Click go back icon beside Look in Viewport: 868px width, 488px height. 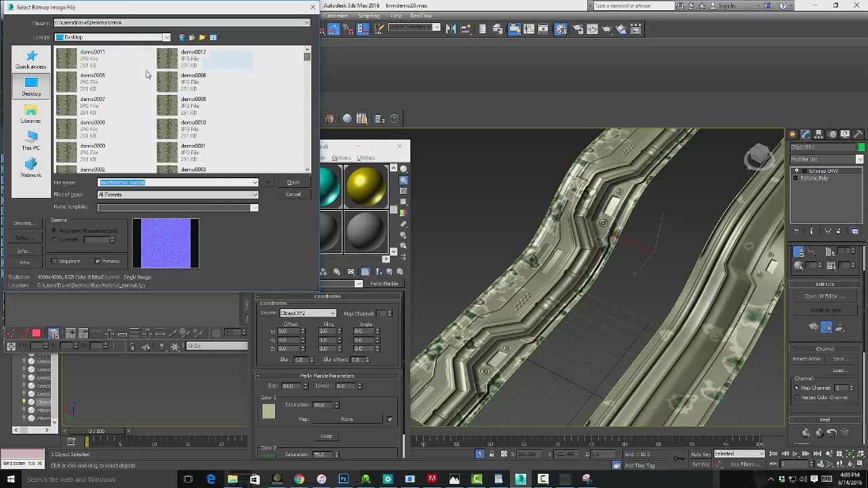tap(181, 37)
